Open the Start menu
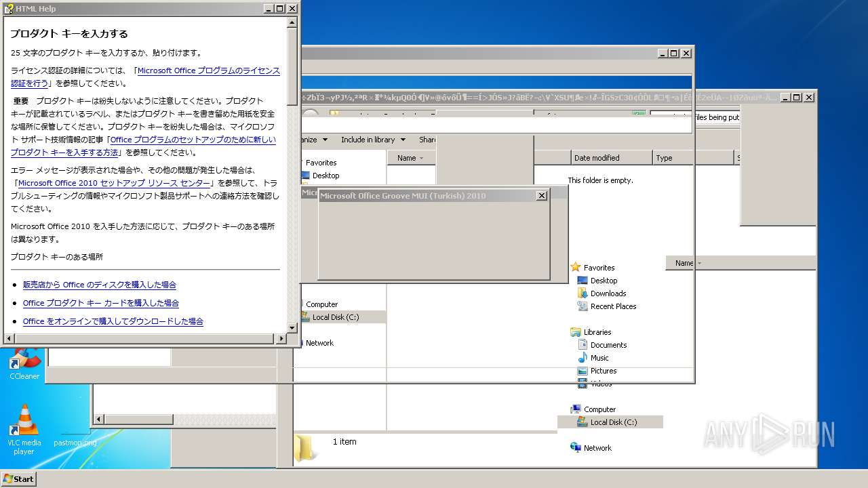 click(x=18, y=479)
